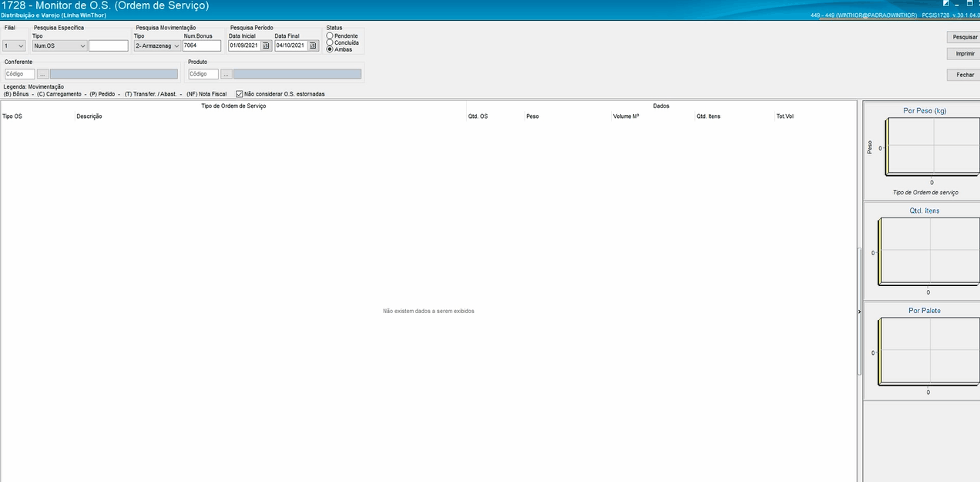Click the side panel collapse arrow
The image size is (980, 482).
tap(859, 311)
